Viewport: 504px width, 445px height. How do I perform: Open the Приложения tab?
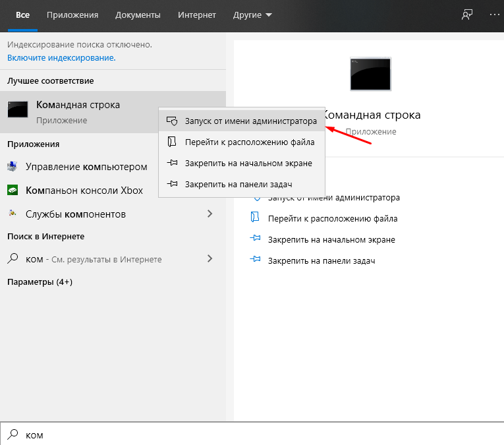[72, 15]
